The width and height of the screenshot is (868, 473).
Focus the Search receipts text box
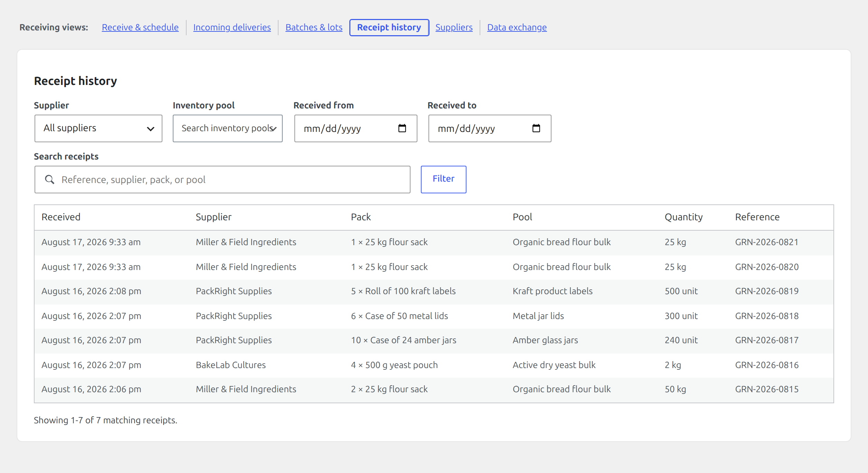point(222,180)
